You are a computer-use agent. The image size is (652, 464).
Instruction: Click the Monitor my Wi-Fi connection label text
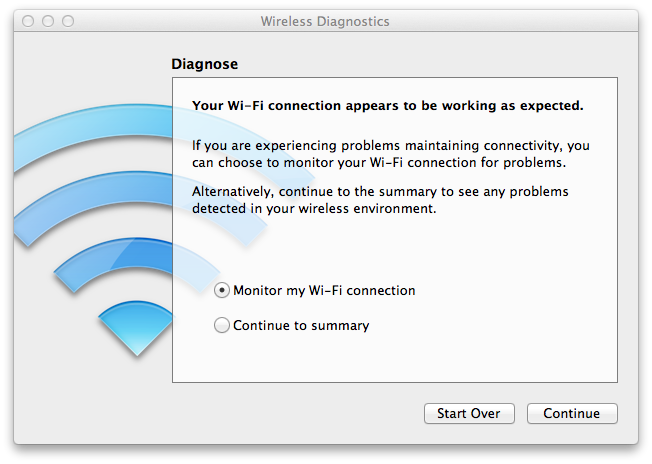(x=324, y=291)
